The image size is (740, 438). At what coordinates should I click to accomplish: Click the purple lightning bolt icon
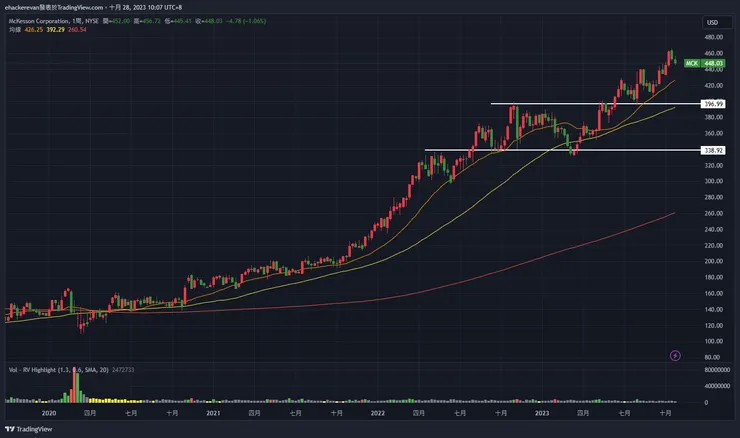tap(675, 355)
